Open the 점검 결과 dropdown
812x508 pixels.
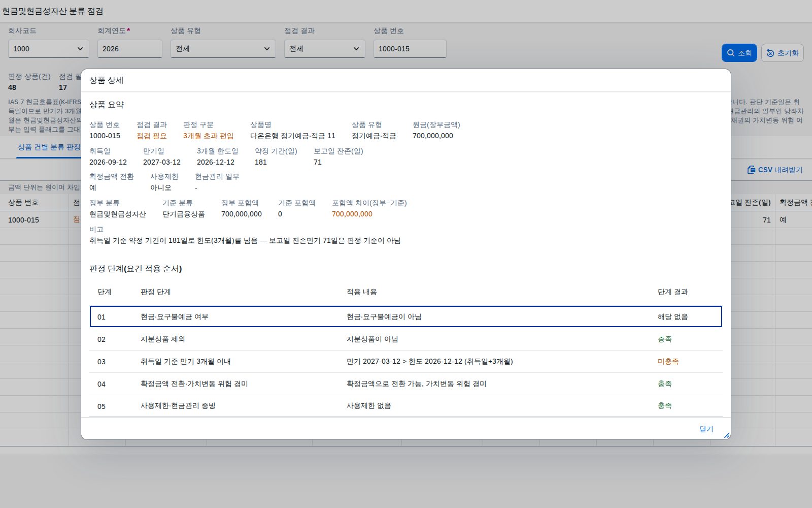[325, 49]
